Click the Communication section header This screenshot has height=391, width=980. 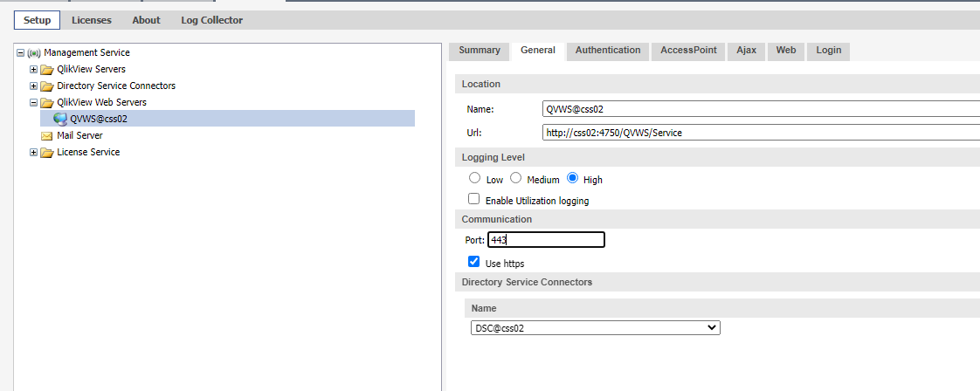point(717,219)
